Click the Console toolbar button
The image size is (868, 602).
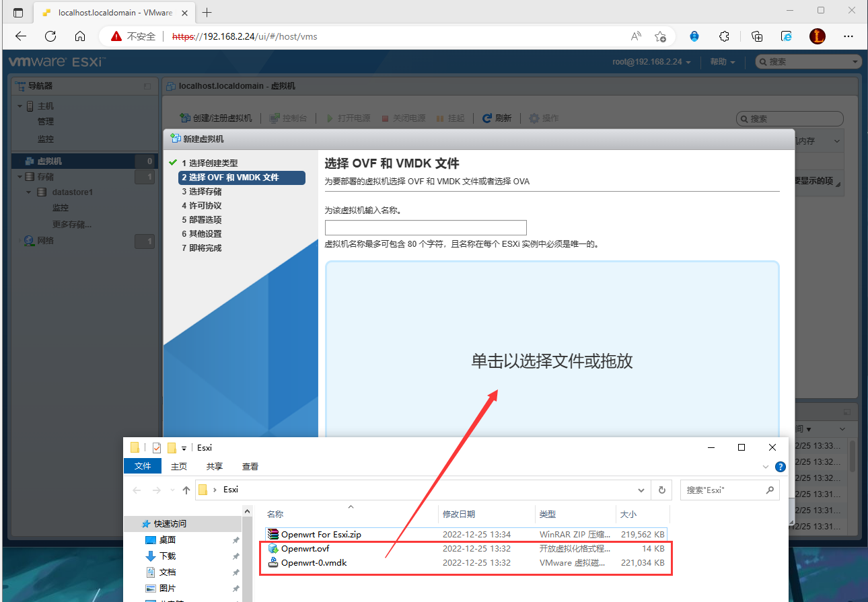288,118
